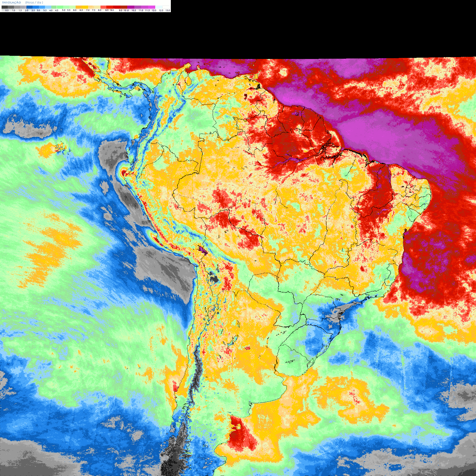
Task: Select the 12.5 legend value label
Action: (x=161, y=10)
